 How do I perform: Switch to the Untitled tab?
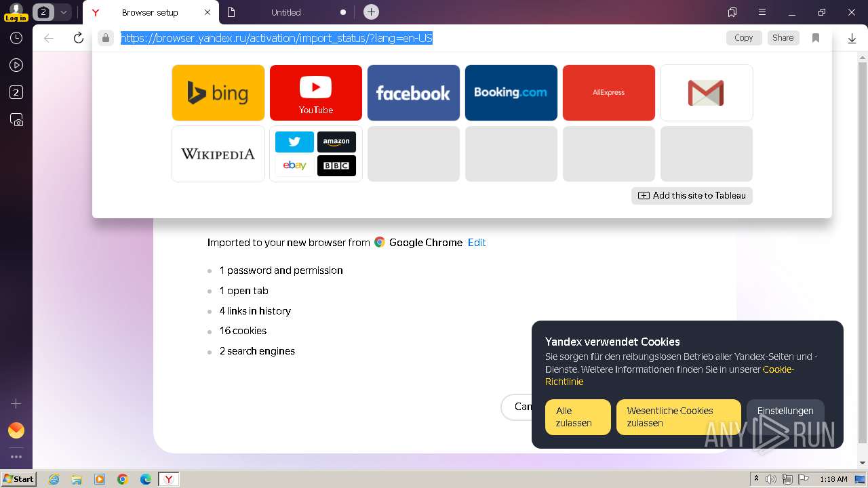[x=285, y=12]
